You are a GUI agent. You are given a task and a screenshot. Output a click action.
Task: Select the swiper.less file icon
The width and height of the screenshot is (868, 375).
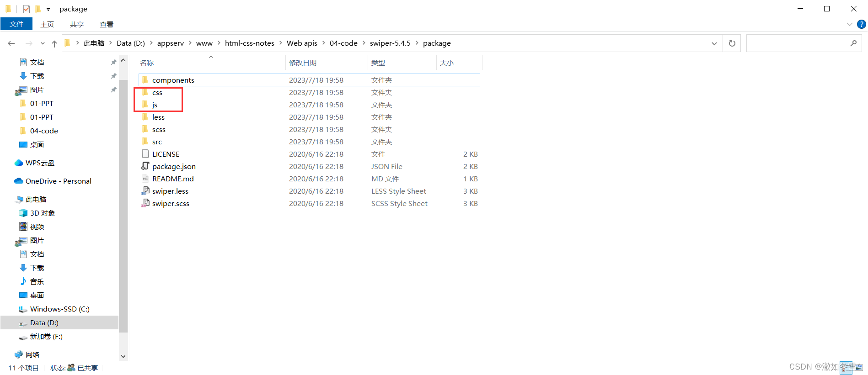(x=145, y=191)
